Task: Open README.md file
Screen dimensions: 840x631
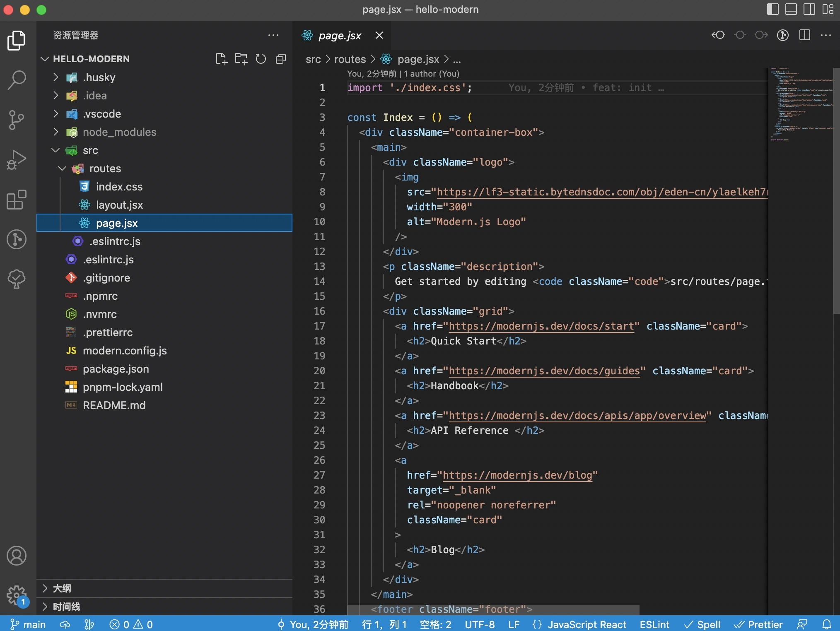Action: coord(164,405)
